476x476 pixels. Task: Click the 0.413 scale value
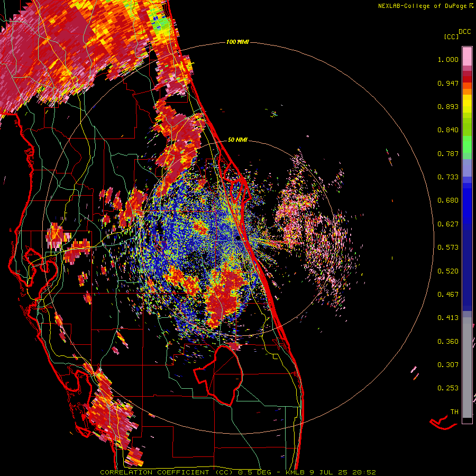[448, 318]
